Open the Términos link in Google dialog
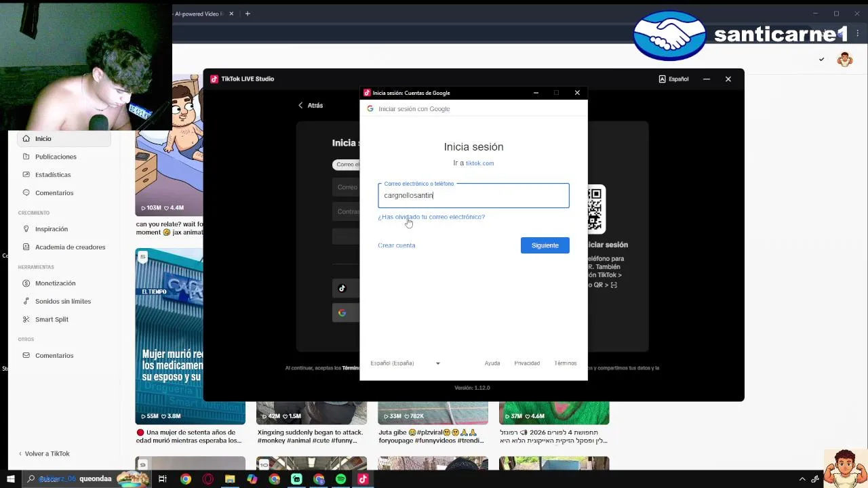 coord(566,363)
